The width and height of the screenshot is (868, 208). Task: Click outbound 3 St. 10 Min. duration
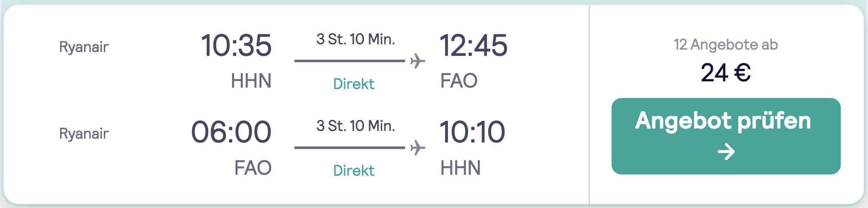[356, 39]
